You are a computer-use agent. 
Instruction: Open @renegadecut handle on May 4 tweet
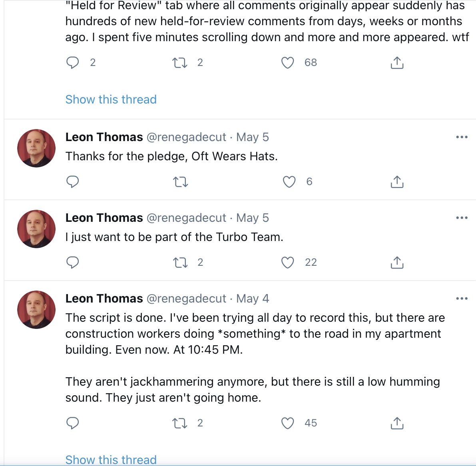pos(186,299)
